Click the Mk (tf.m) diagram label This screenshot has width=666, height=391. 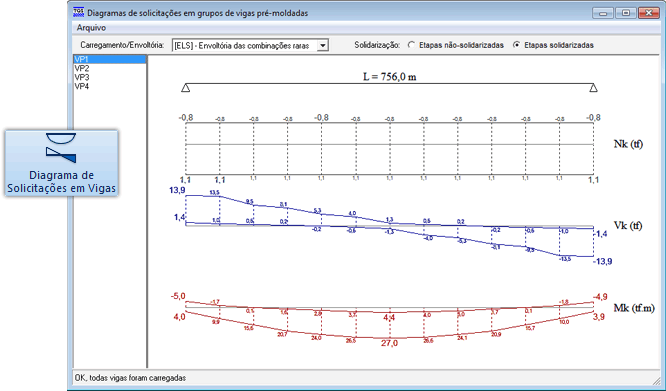tap(634, 308)
